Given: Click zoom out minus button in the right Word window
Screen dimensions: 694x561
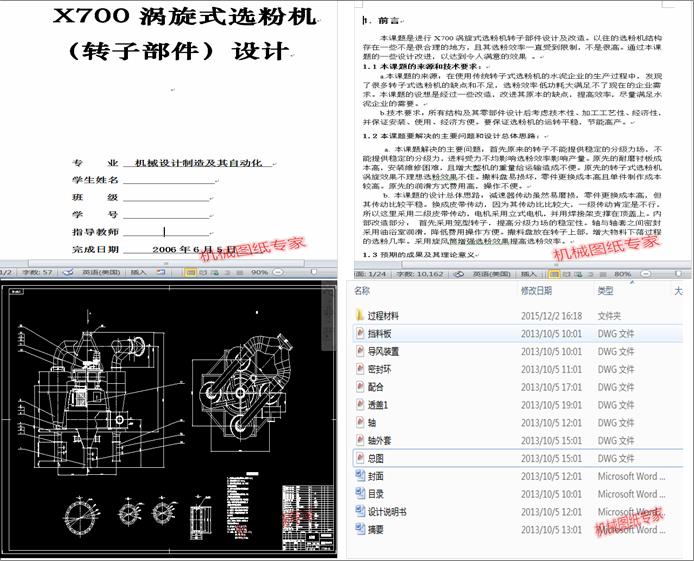Looking at the screenshot, I should click(646, 274).
